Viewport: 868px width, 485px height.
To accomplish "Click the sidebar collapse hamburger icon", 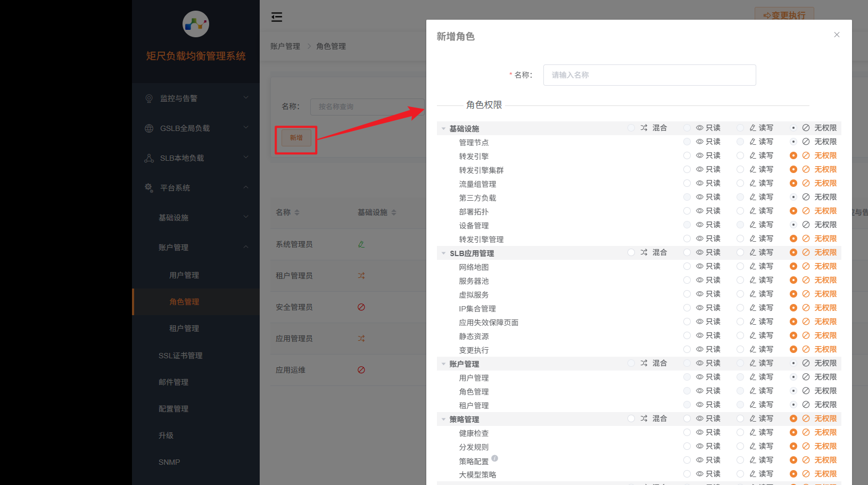I will (x=277, y=17).
